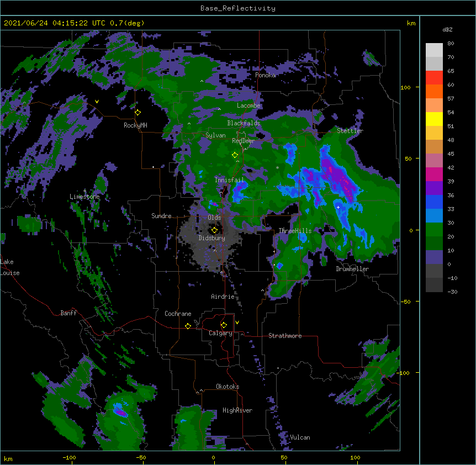The height and width of the screenshot is (465, 476).
Task: Select the Okotoks label
Action: pyautogui.click(x=228, y=387)
